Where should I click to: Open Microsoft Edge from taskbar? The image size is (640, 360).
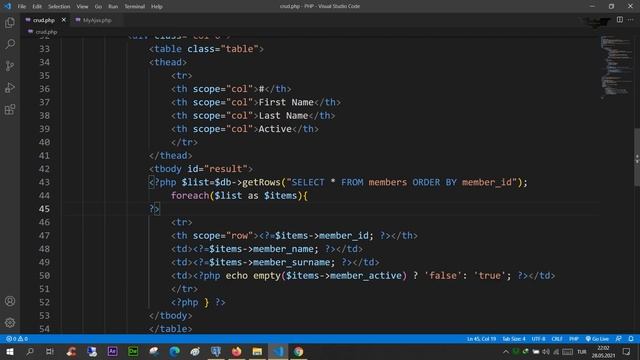[x=174, y=351]
